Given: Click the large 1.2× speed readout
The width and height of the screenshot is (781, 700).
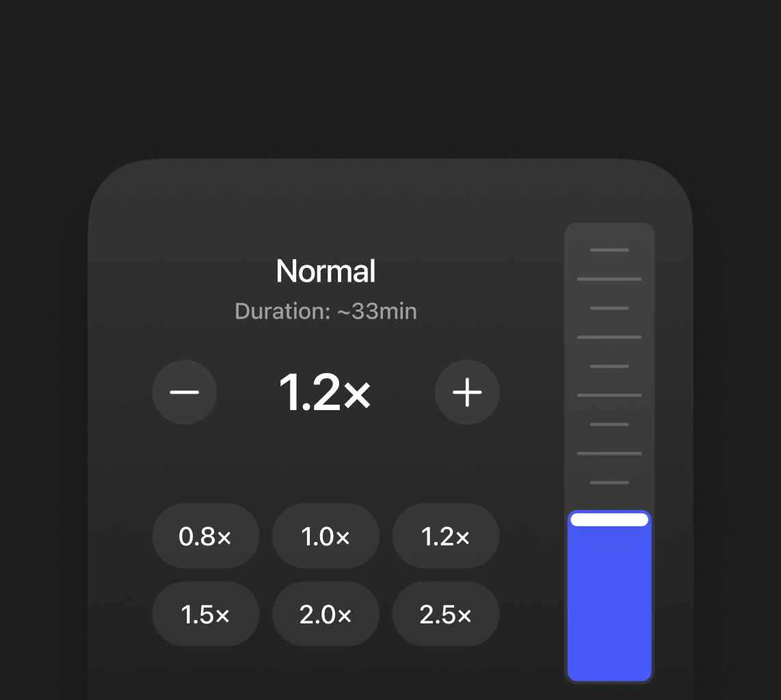Looking at the screenshot, I should (x=326, y=392).
